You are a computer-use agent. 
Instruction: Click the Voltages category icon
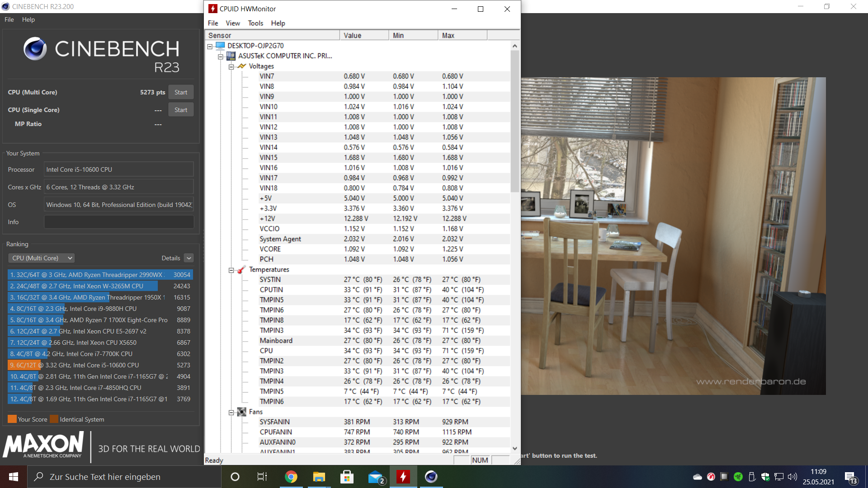(x=242, y=66)
